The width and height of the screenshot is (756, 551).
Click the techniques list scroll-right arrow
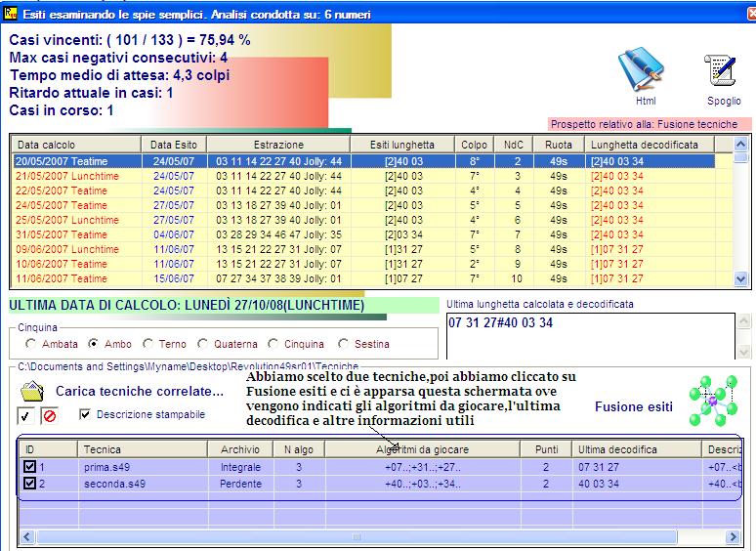(x=733, y=536)
